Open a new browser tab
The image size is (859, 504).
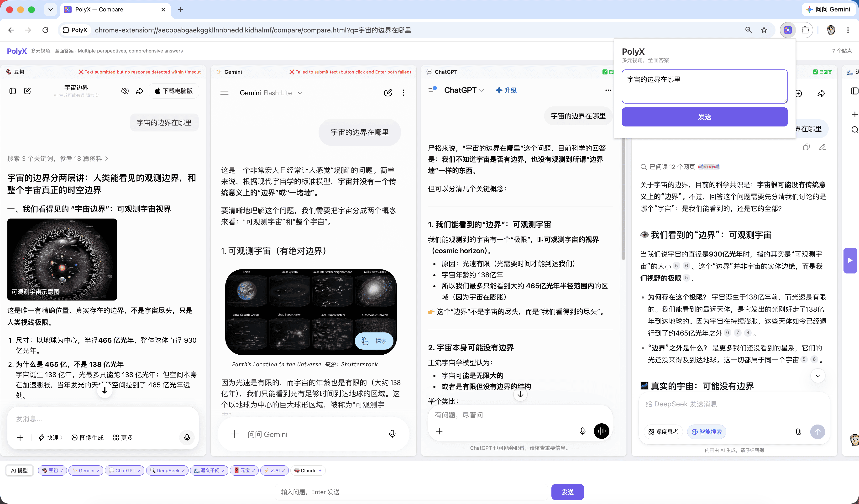tap(180, 10)
